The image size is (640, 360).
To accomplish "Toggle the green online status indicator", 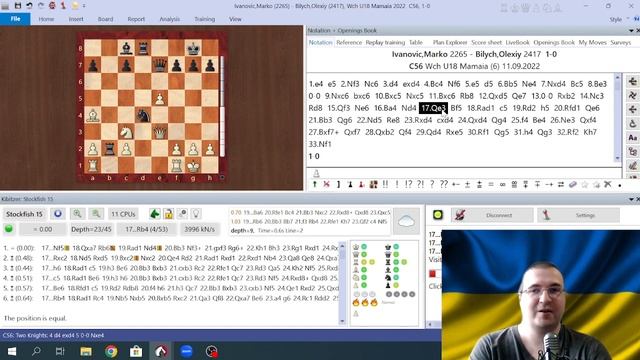I will [438, 215].
